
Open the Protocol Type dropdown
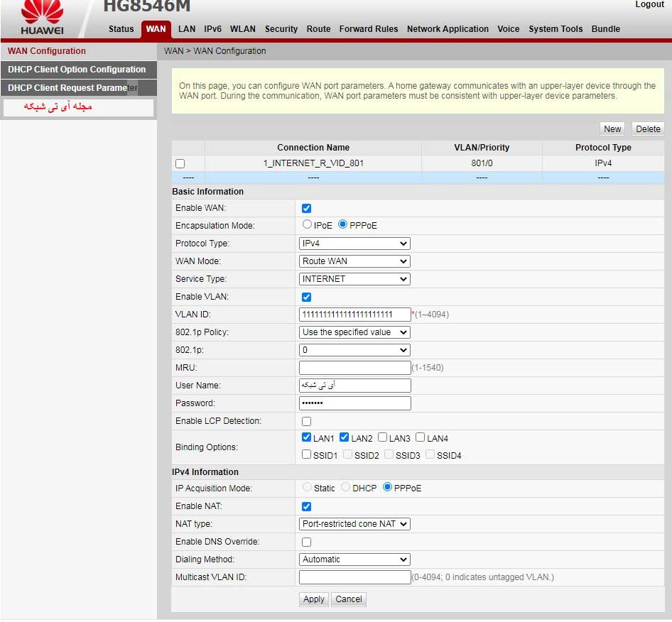click(354, 244)
